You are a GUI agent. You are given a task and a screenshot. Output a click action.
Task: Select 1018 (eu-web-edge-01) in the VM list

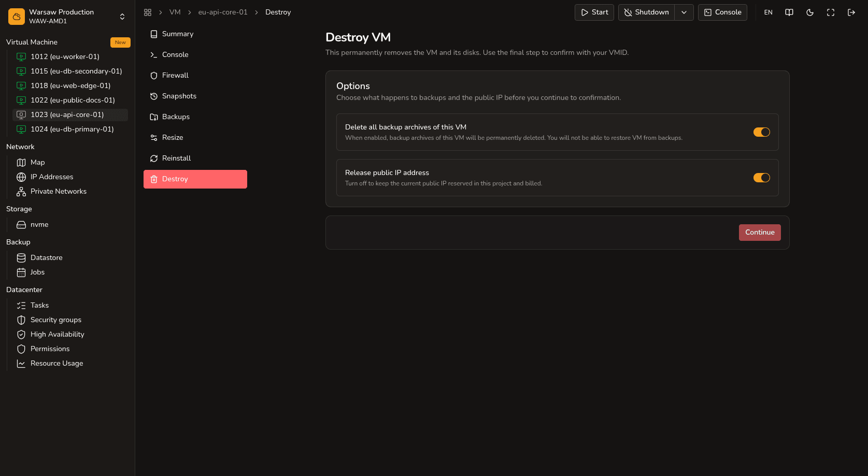(70, 86)
